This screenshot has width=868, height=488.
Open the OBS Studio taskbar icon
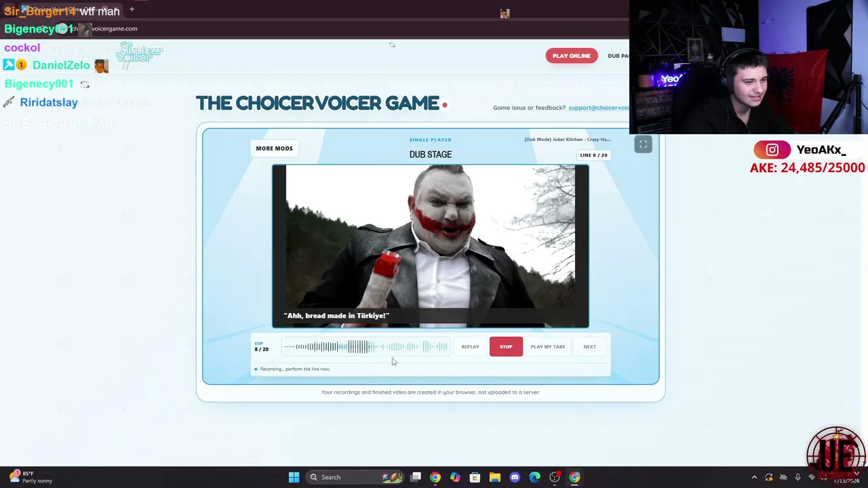pyautogui.click(x=555, y=477)
